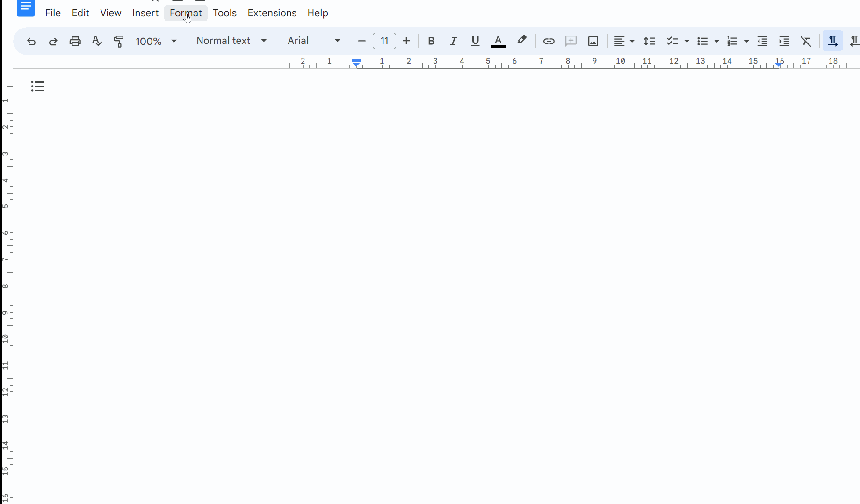This screenshot has width=860, height=504.
Task: Insert a link
Action: (549, 41)
